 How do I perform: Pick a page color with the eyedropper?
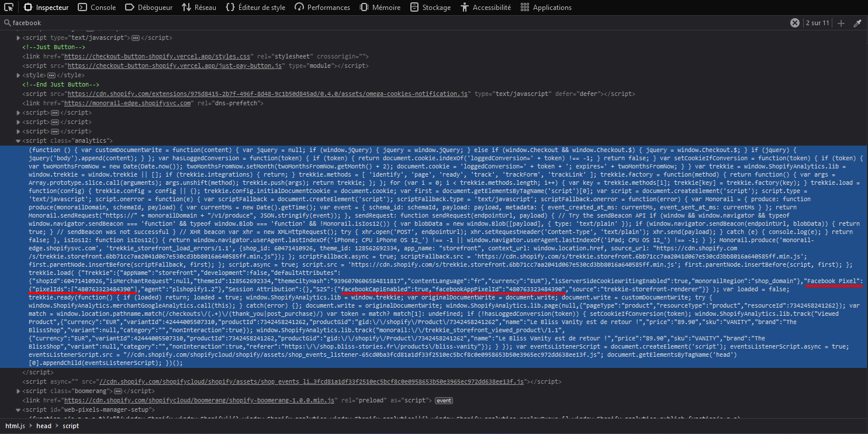pyautogui.click(x=857, y=23)
